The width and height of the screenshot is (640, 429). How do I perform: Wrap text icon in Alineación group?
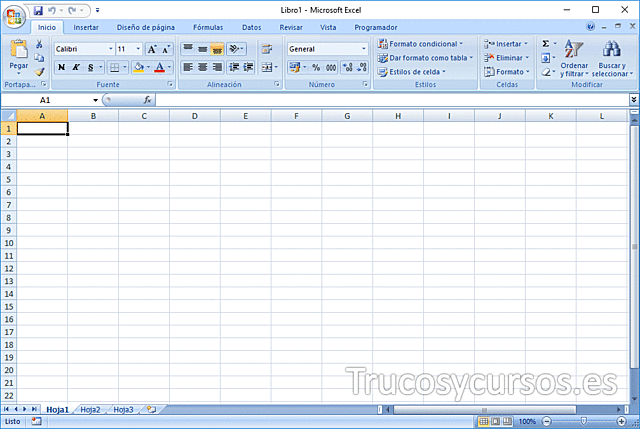tap(267, 49)
